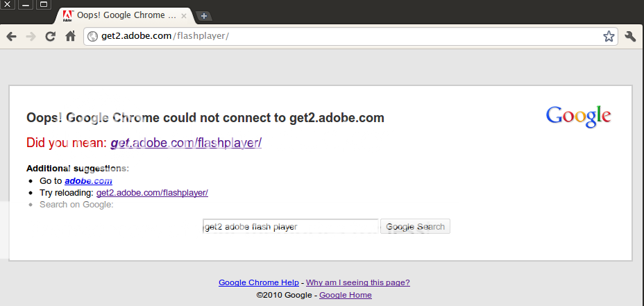Maximize the browser window

tap(44, 5)
